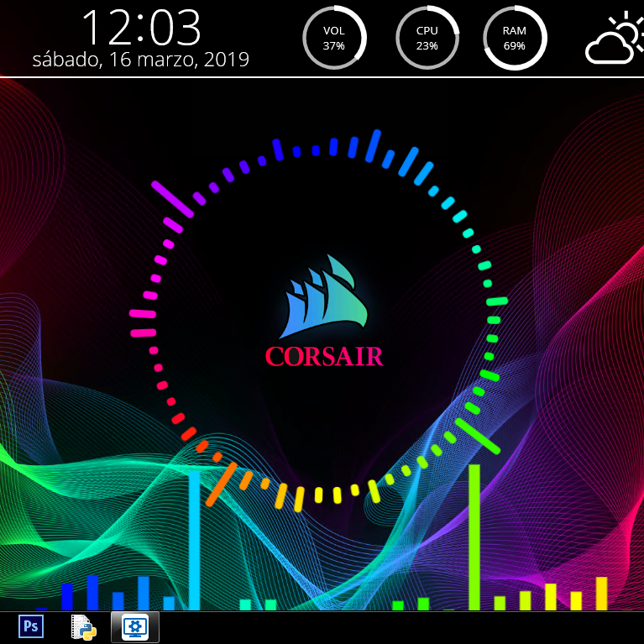Select the CPU 23% usage gauge

click(x=427, y=39)
